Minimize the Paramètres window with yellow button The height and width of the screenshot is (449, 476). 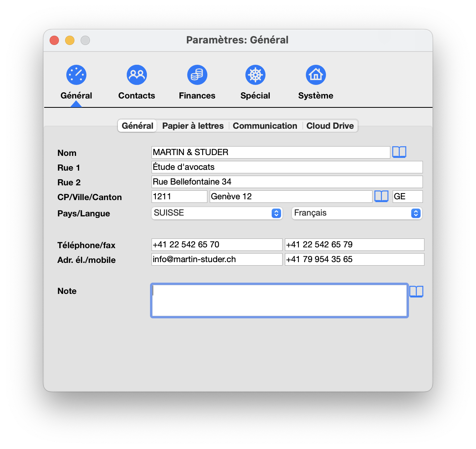click(x=70, y=40)
